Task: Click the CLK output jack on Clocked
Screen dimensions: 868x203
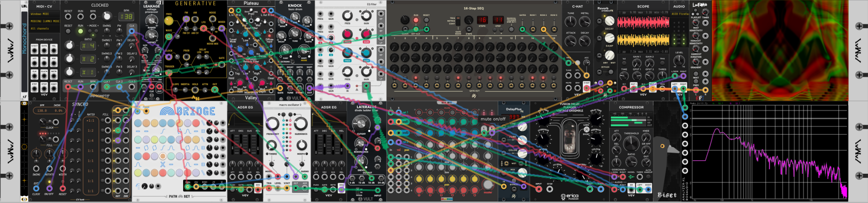Action: tap(132, 31)
